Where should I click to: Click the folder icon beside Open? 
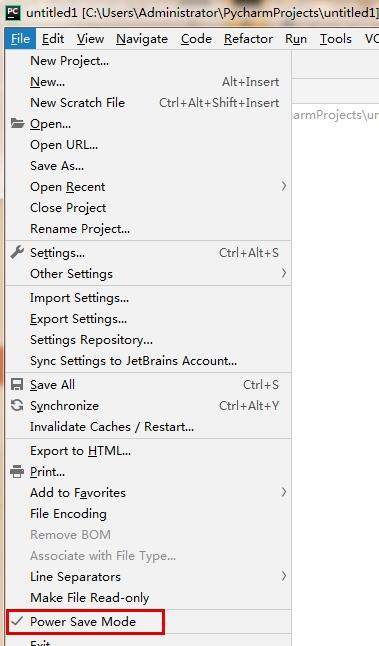(17, 123)
